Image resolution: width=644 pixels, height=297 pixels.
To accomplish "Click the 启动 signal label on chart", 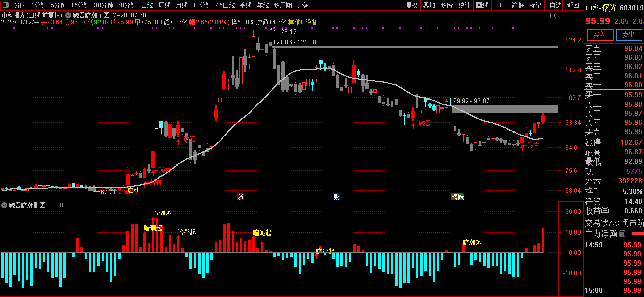I will click(x=133, y=191).
